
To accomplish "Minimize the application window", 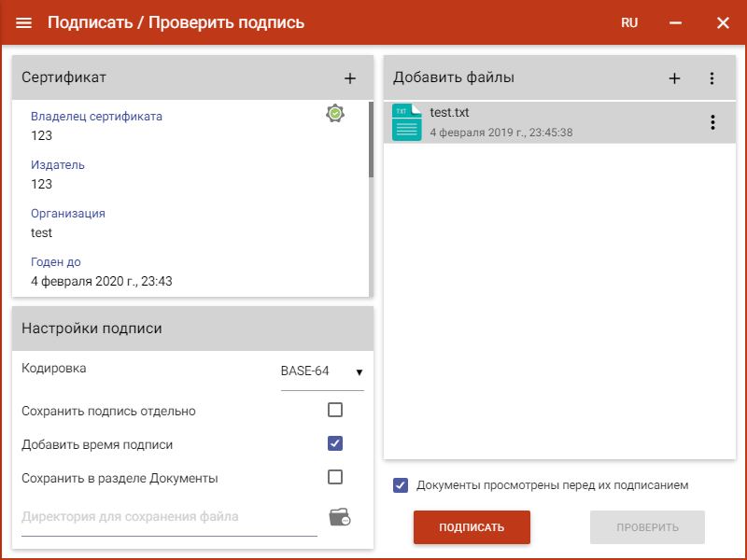I will (675, 22).
